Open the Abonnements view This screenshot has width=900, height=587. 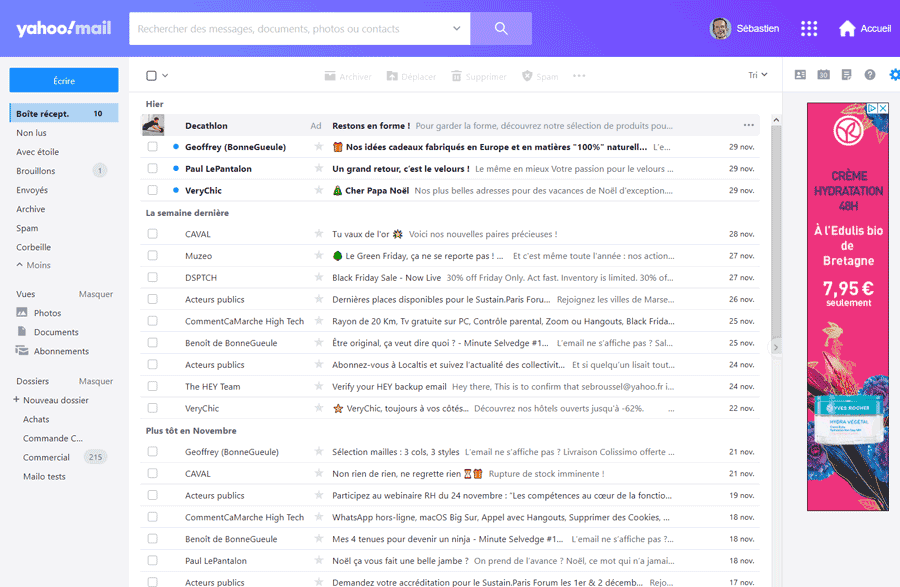pos(52,351)
